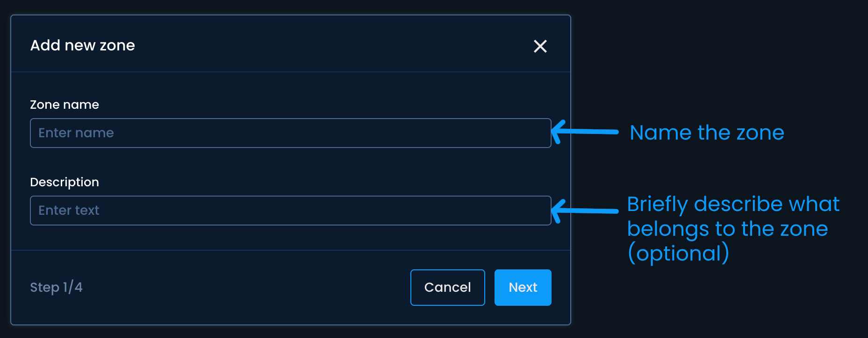Dismiss the dialog using the X icon

pyautogui.click(x=540, y=46)
